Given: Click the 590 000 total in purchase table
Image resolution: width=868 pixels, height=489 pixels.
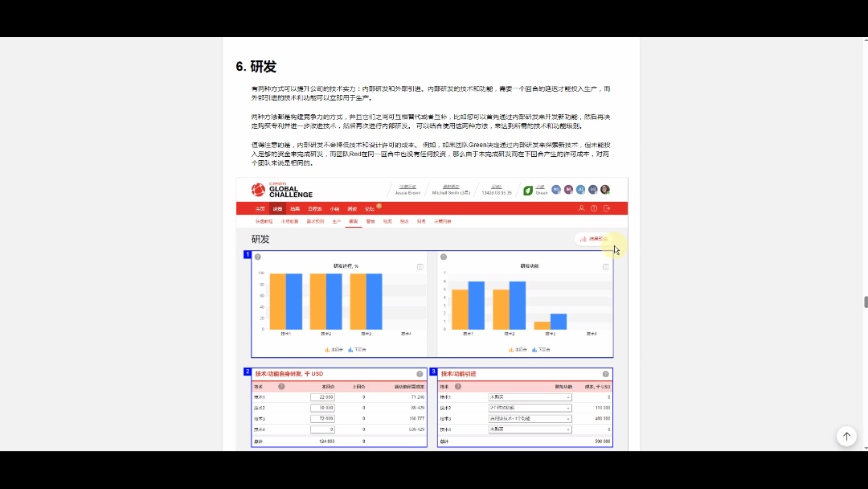Looking at the screenshot, I should 602,442.
